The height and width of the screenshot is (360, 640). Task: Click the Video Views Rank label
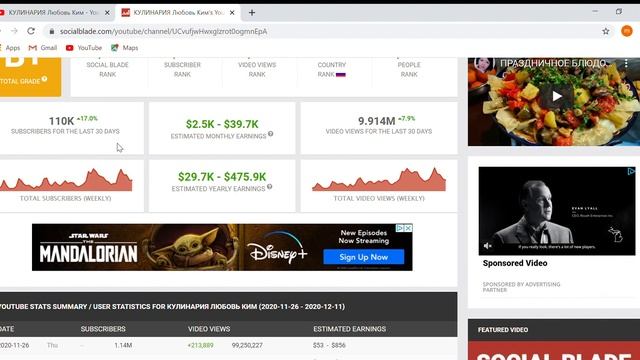(x=257, y=69)
